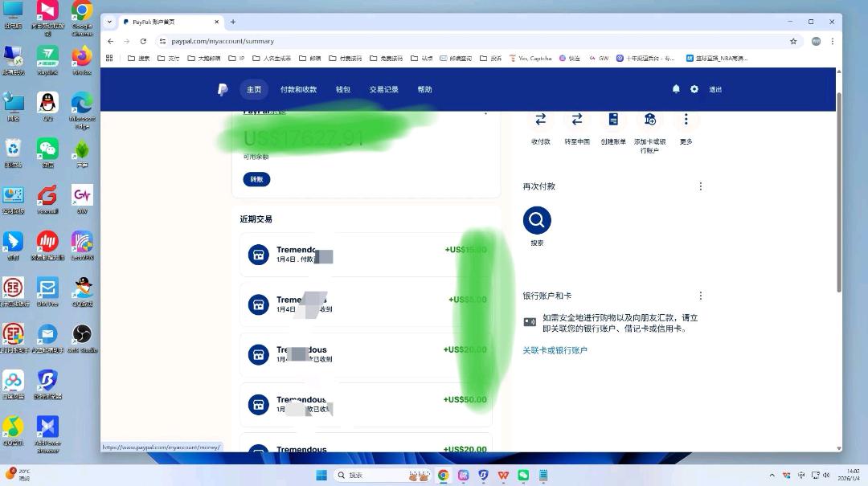This screenshot has height=486, width=868.
Task: Click WPS icon in the taskbar
Action: [x=503, y=475]
